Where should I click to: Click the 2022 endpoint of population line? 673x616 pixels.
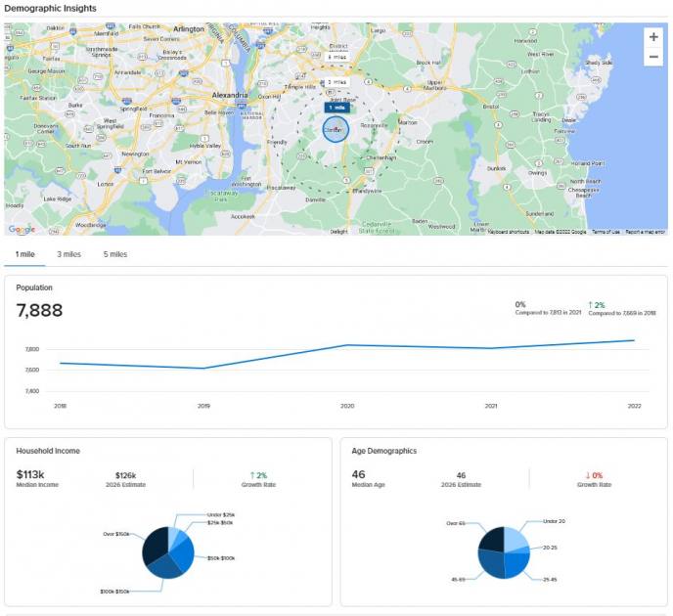click(x=634, y=340)
